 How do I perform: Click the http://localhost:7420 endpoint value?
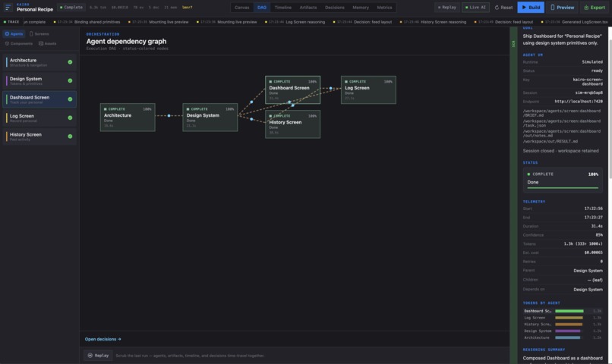pos(579,102)
